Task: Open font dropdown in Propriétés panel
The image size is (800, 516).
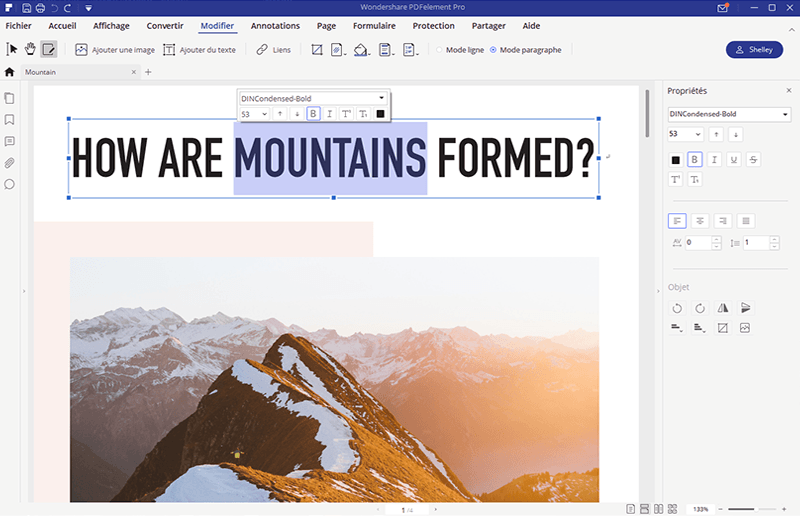Action: (x=786, y=114)
